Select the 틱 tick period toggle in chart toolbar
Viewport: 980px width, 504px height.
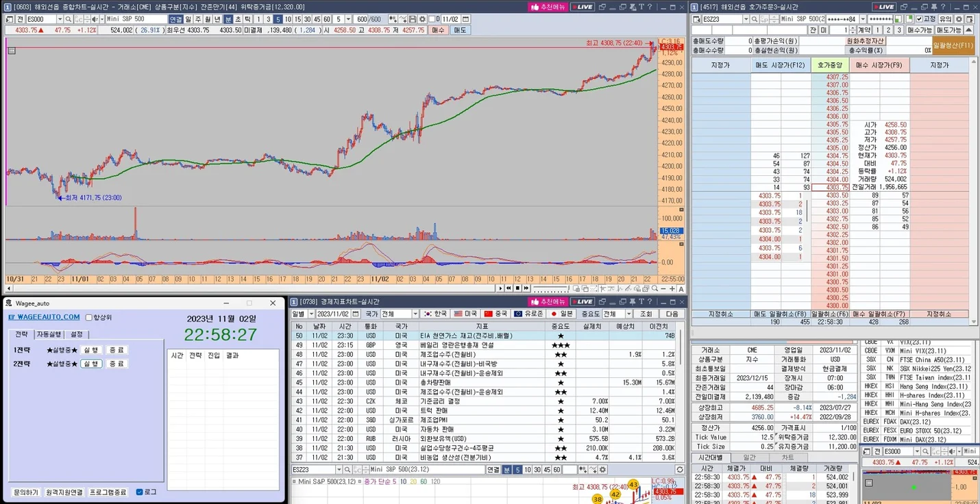coord(248,18)
